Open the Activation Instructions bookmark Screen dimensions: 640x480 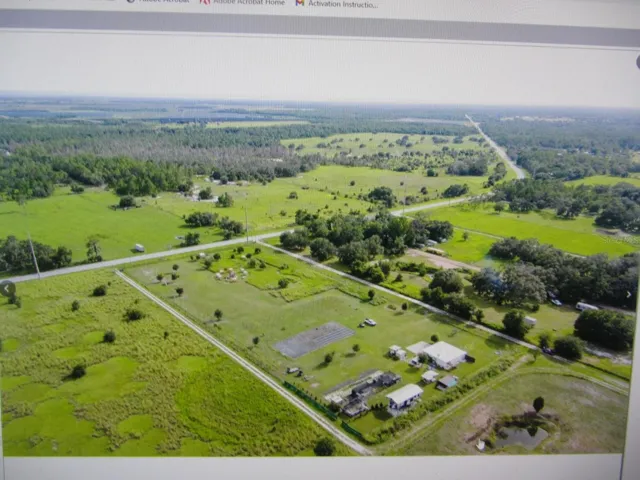[341, 4]
